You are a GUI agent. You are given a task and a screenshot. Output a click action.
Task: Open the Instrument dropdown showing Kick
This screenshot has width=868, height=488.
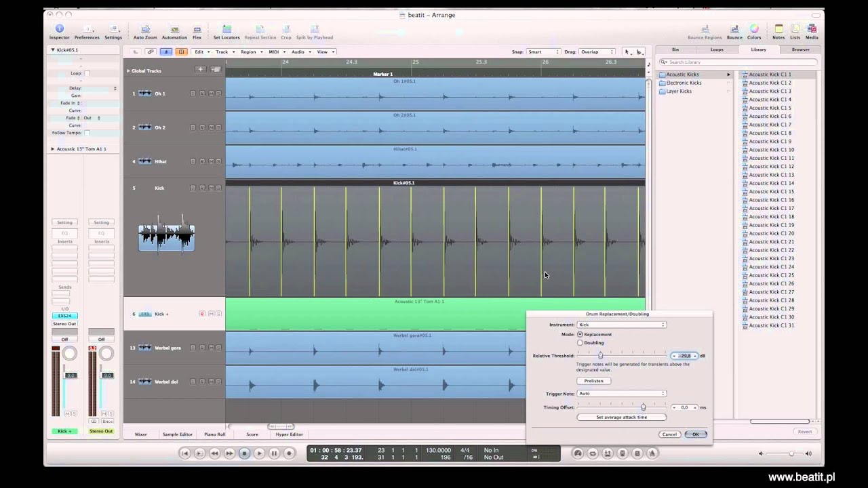point(621,325)
